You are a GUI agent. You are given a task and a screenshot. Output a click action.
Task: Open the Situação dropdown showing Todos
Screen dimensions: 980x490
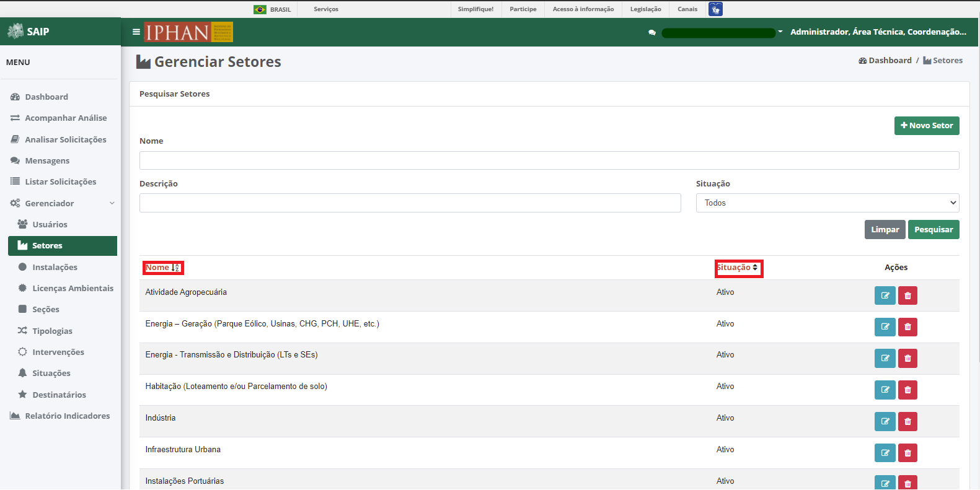(x=828, y=203)
